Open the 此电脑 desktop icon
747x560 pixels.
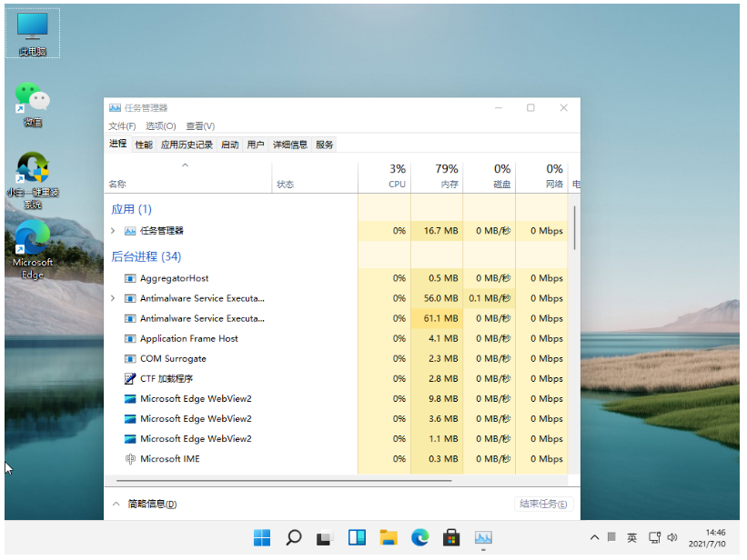coord(33,31)
